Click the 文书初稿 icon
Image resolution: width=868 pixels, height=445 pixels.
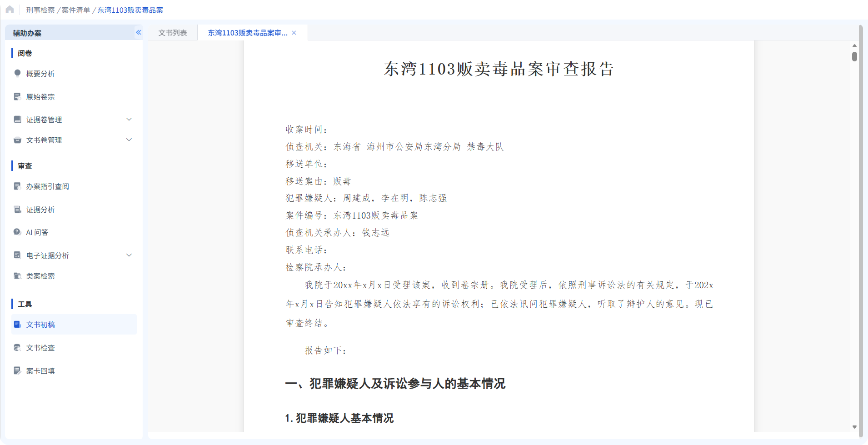(17, 324)
